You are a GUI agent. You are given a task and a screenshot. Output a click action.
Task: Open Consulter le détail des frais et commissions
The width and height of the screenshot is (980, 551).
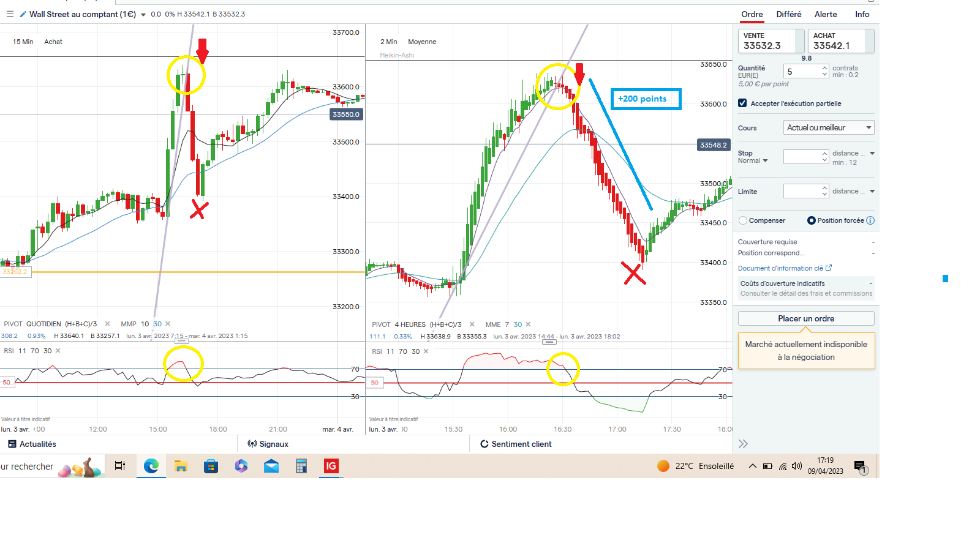pos(806,293)
